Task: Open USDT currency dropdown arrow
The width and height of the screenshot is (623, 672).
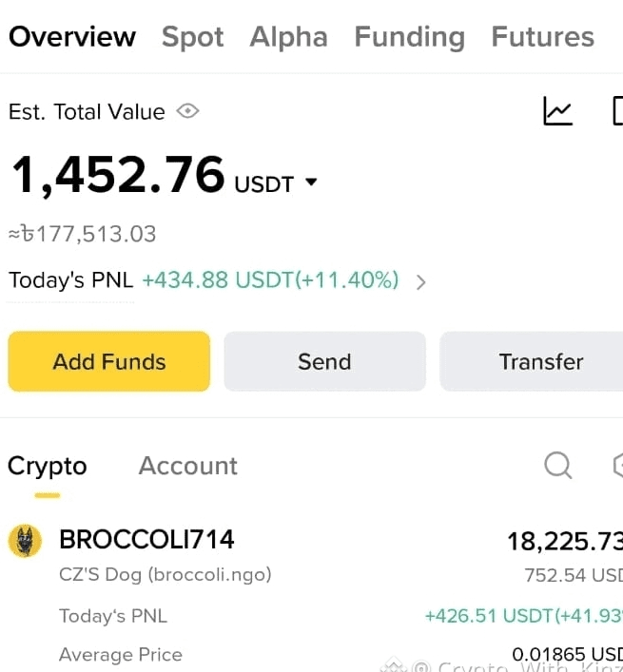Action: 311,182
